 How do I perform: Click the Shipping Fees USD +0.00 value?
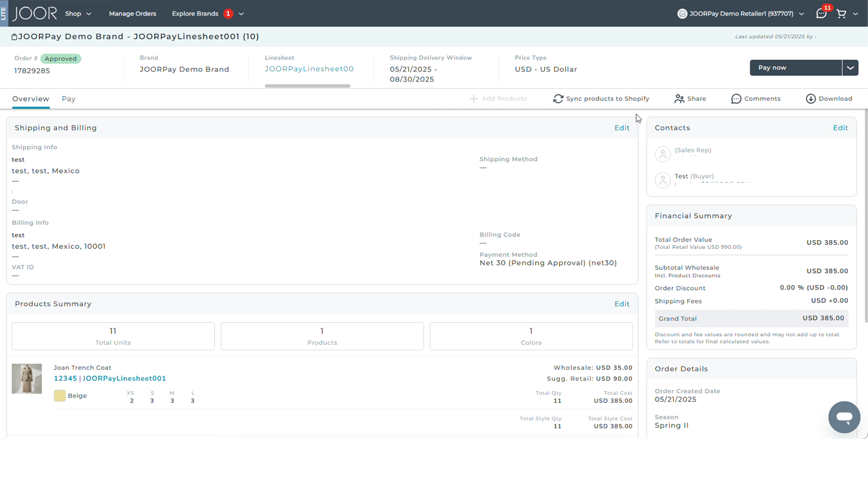(x=829, y=301)
